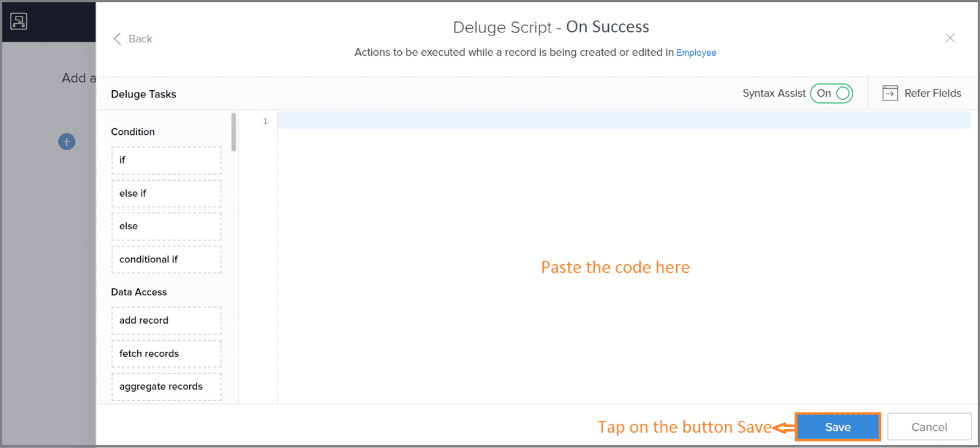The image size is (980, 448).
Task: Click the blue plus add button
Action: point(67,142)
